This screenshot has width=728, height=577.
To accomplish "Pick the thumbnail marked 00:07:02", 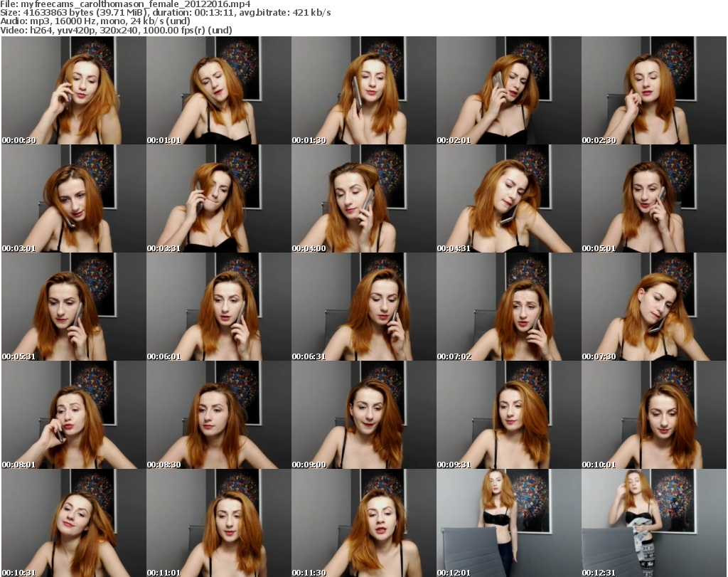I will 508,307.
